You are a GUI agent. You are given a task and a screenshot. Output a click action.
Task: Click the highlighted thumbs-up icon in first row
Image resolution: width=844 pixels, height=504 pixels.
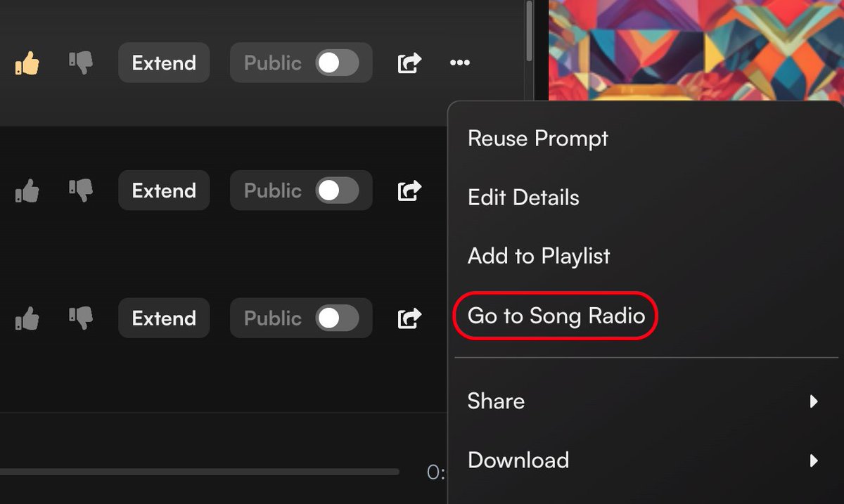[x=27, y=64]
